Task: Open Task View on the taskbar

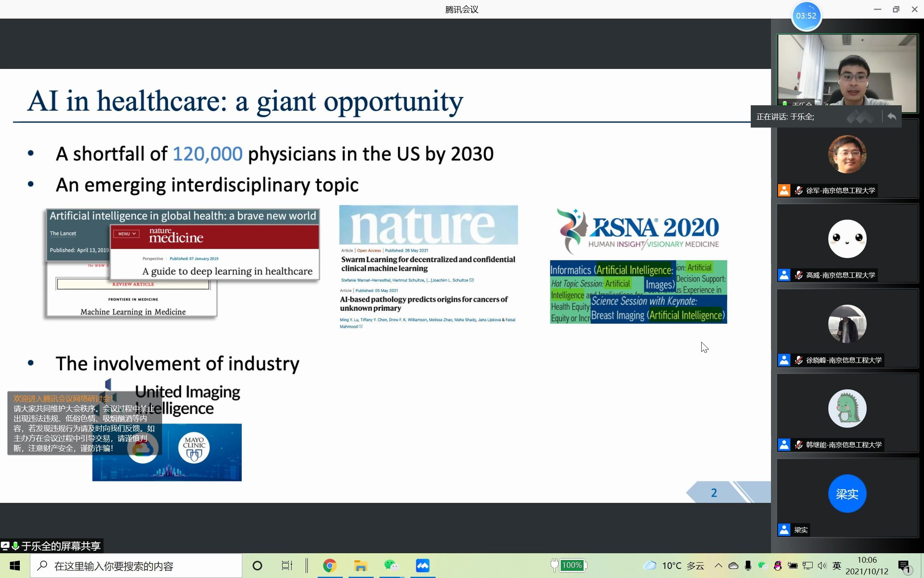Action: (x=287, y=566)
